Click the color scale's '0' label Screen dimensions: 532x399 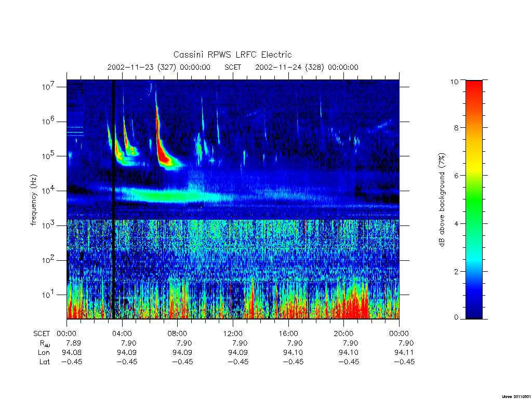point(456,317)
